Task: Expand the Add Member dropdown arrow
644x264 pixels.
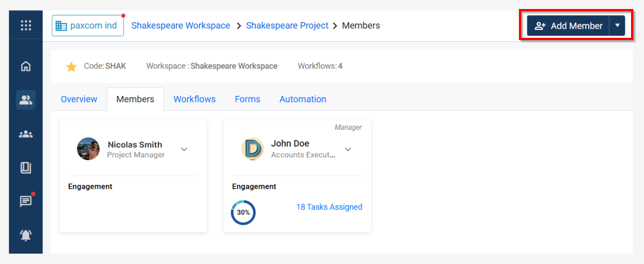Action: pyautogui.click(x=617, y=25)
